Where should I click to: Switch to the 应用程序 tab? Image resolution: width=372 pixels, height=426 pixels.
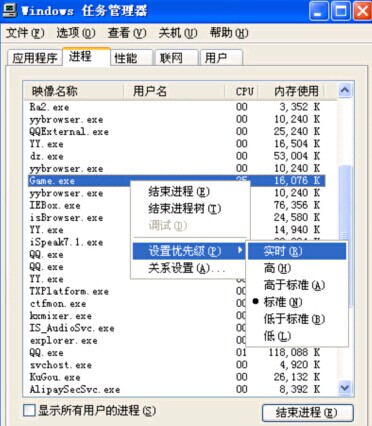tap(35, 58)
